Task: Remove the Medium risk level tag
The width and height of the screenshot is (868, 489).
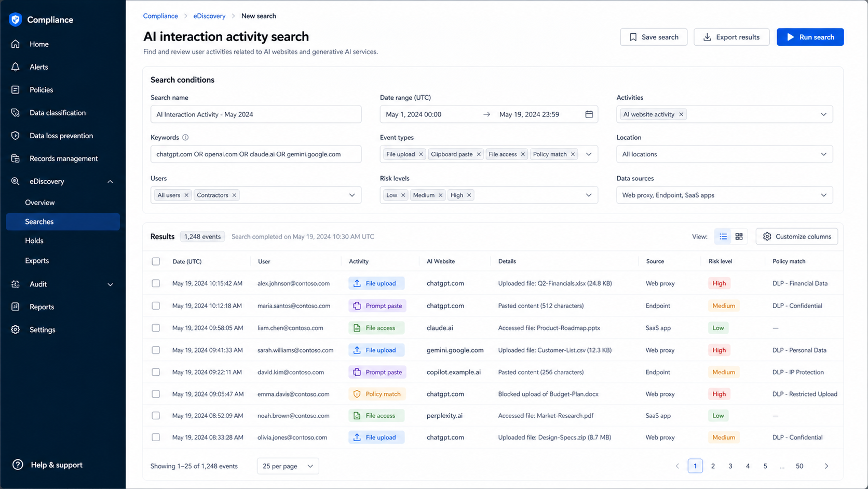Action: coord(440,195)
